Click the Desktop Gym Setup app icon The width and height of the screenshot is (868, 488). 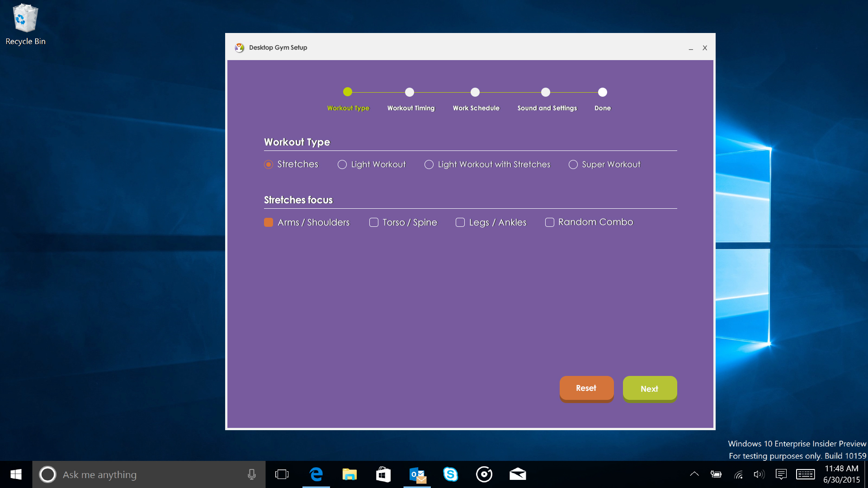click(239, 47)
